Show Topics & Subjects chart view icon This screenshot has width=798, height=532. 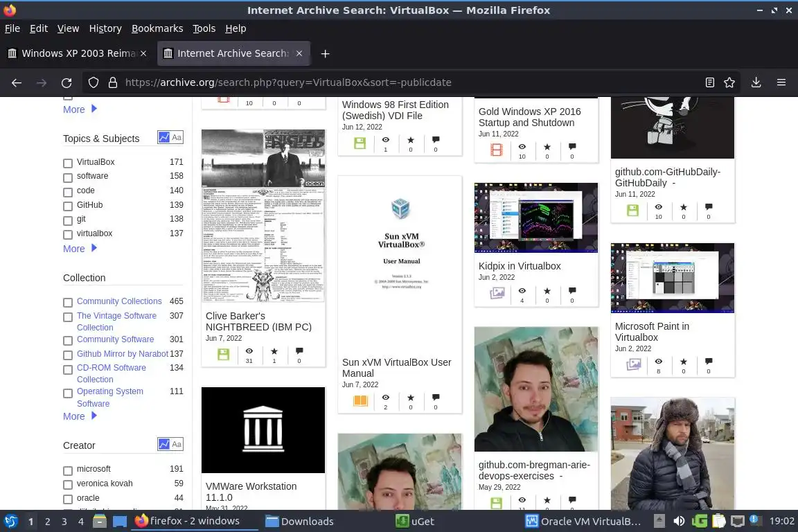pyautogui.click(x=163, y=137)
